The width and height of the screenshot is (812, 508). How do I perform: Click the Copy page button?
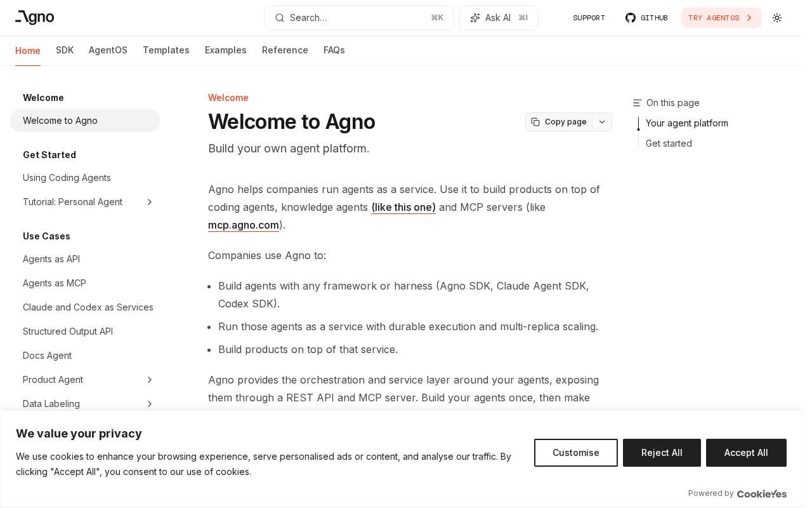point(559,122)
